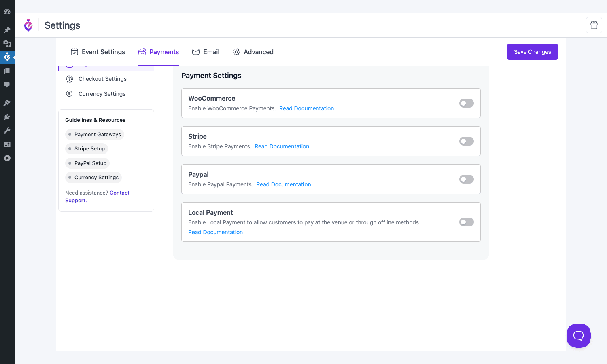Image resolution: width=607 pixels, height=364 pixels.
Task: Switch to the Event Settings tab
Action: click(98, 52)
